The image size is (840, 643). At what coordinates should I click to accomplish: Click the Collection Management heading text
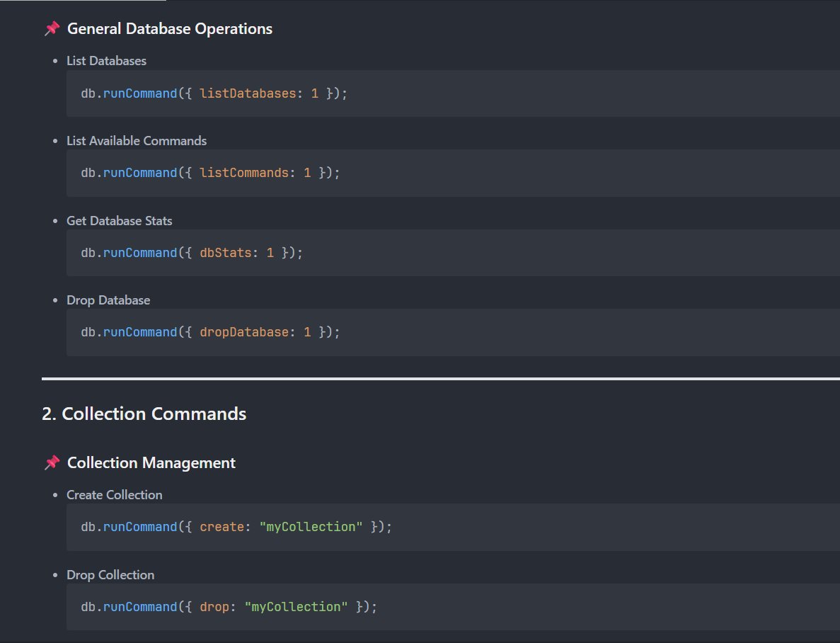tap(151, 463)
